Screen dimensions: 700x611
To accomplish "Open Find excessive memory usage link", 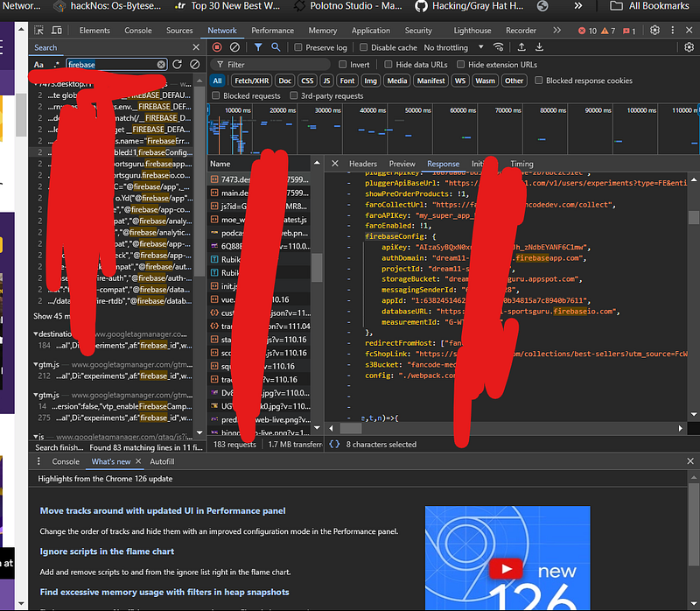I will tap(164, 593).
